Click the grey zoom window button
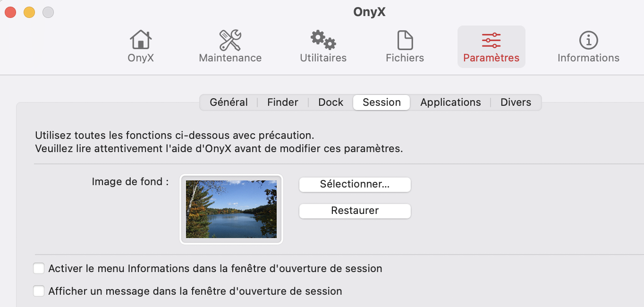 (48, 12)
